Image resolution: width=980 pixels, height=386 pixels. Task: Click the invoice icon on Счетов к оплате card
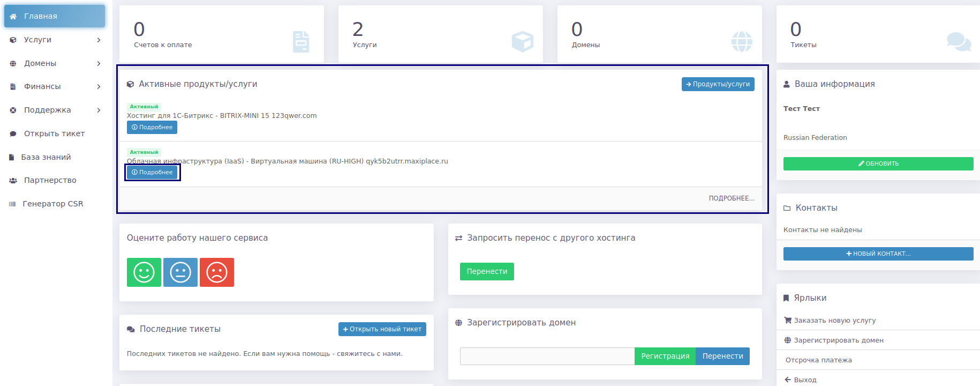click(301, 41)
